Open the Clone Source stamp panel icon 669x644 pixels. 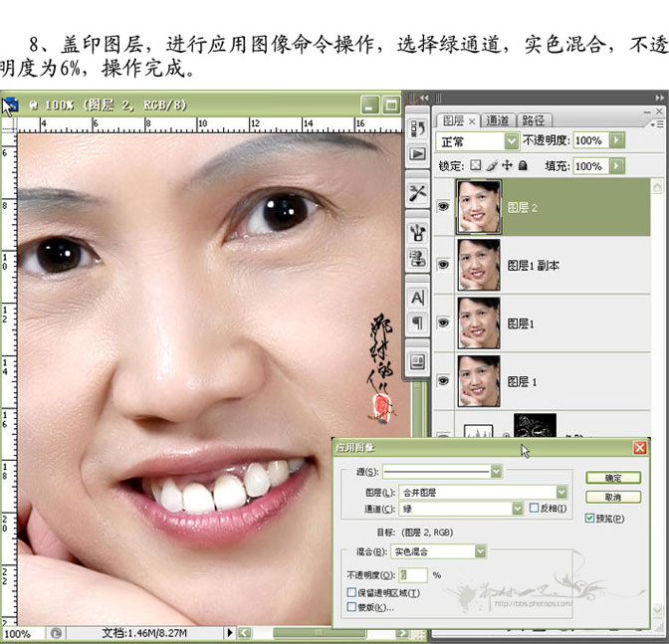coord(417,258)
